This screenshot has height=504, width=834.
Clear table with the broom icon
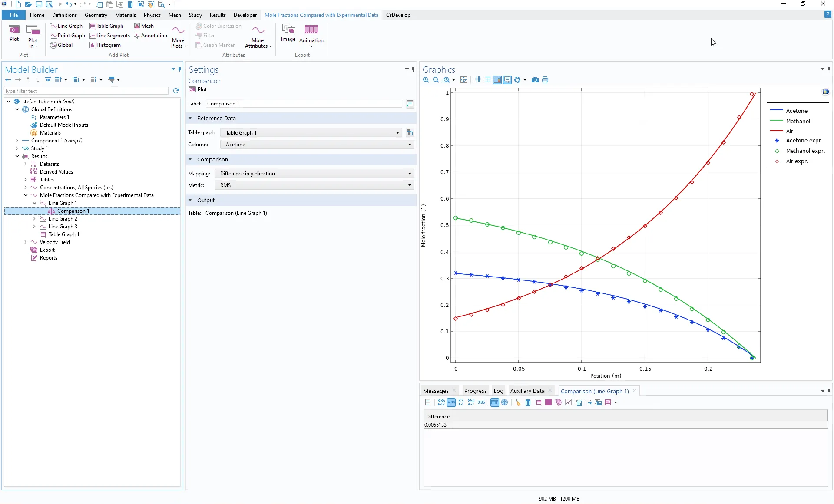518,402
